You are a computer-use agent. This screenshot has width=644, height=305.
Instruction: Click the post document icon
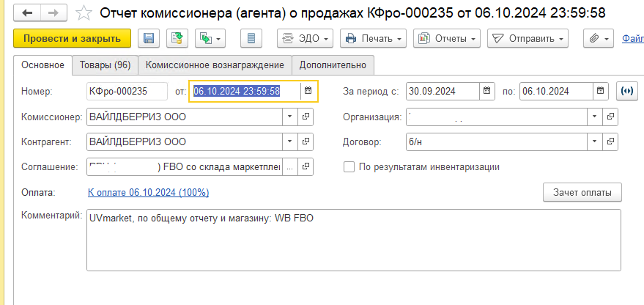pyautogui.click(x=177, y=39)
